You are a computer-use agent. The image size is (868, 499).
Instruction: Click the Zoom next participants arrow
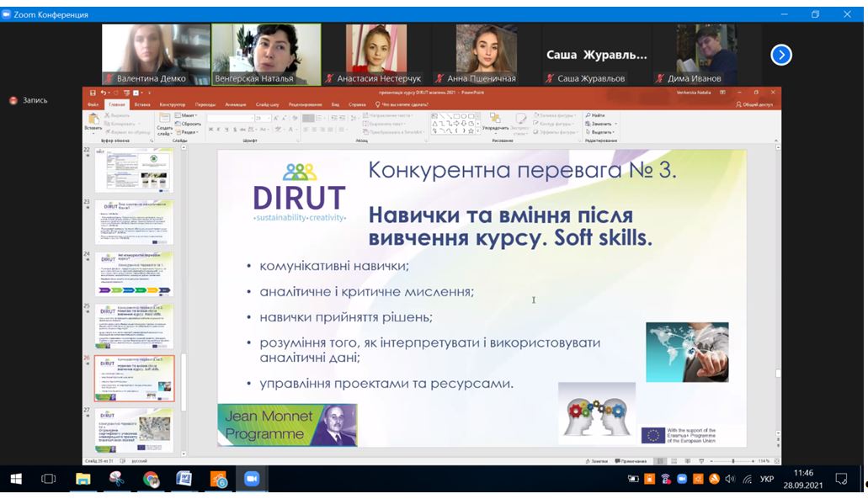(781, 55)
